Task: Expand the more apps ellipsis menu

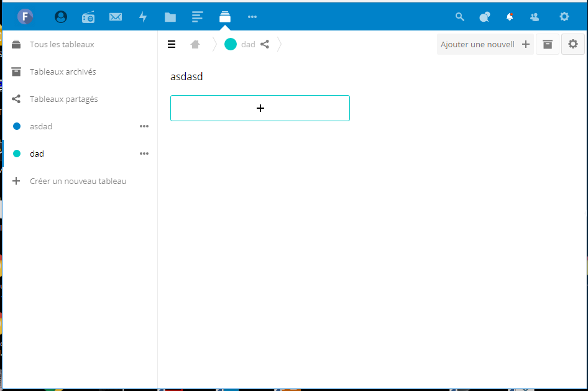Action: point(252,17)
